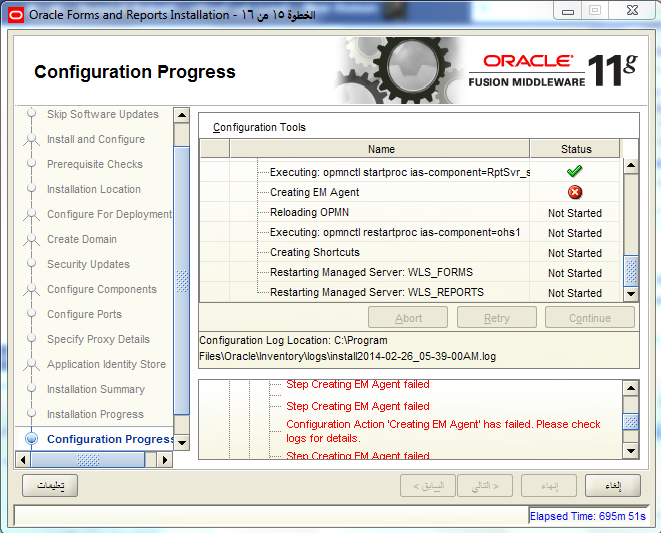This screenshot has width=661, height=533.
Task: Click the Prerequisite Checks step icon
Action: (x=31, y=164)
